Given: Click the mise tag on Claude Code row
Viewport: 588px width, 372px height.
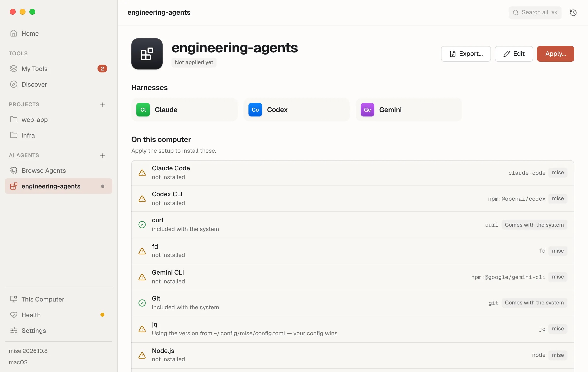Looking at the screenshot, I should coord(558,173).
